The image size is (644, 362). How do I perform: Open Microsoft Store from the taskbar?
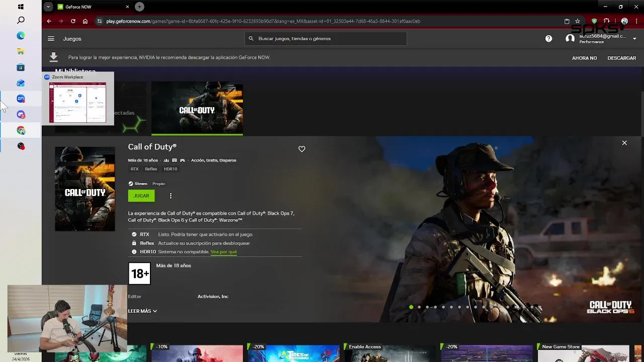(x=21, y=67)
